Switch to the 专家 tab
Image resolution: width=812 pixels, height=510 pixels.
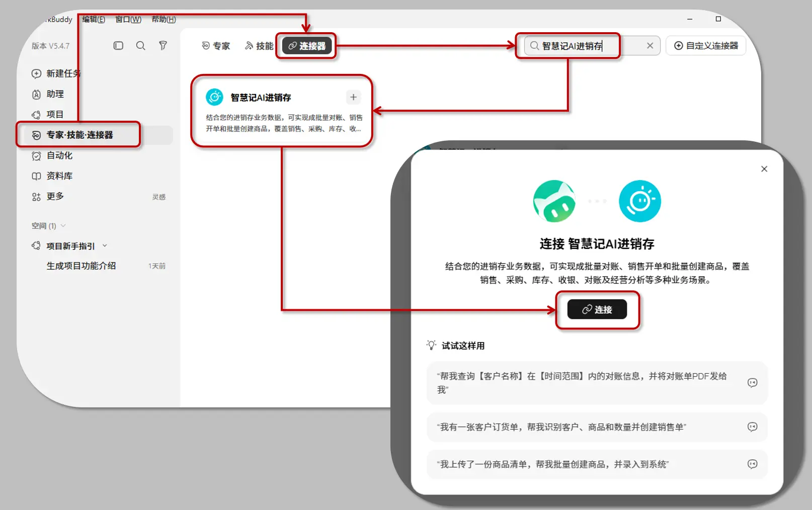pyautogui.click(x=216, y=46)
